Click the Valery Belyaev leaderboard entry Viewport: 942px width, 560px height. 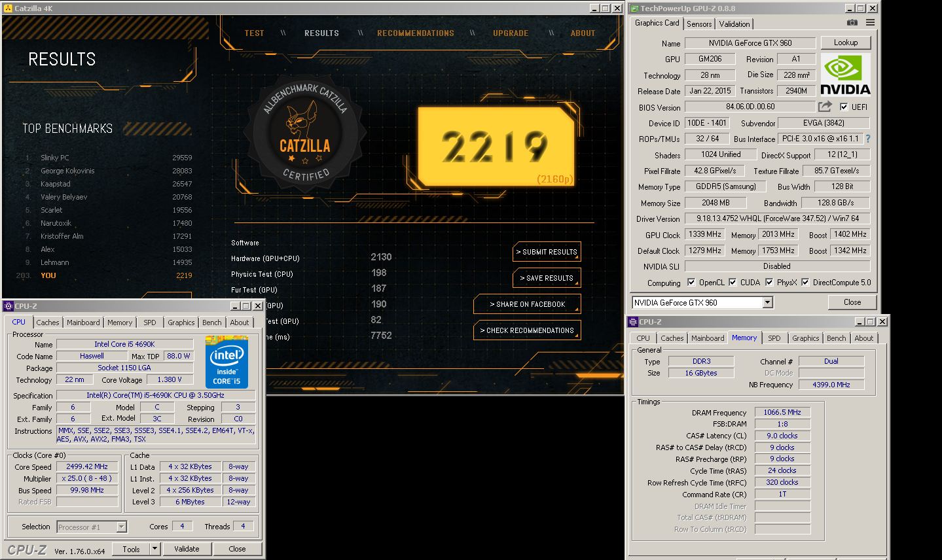click(x=108, y=197)
